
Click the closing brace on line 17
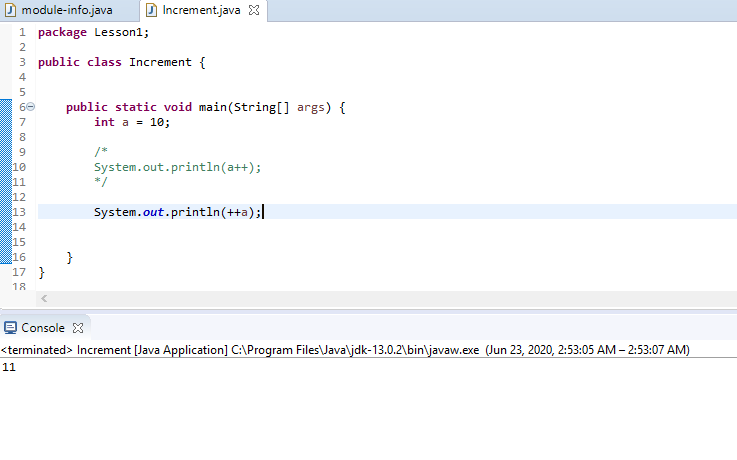(41, 273)
